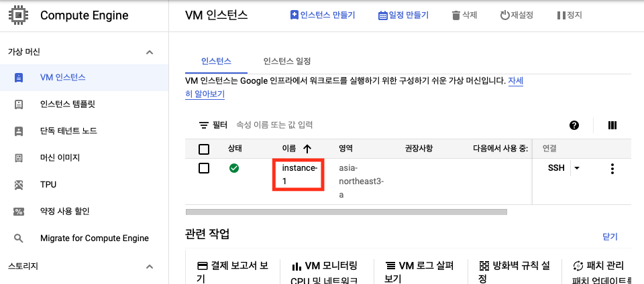644x284 pixels.
Task: Click the 삭제 button
Action: [x=464, y=15]
